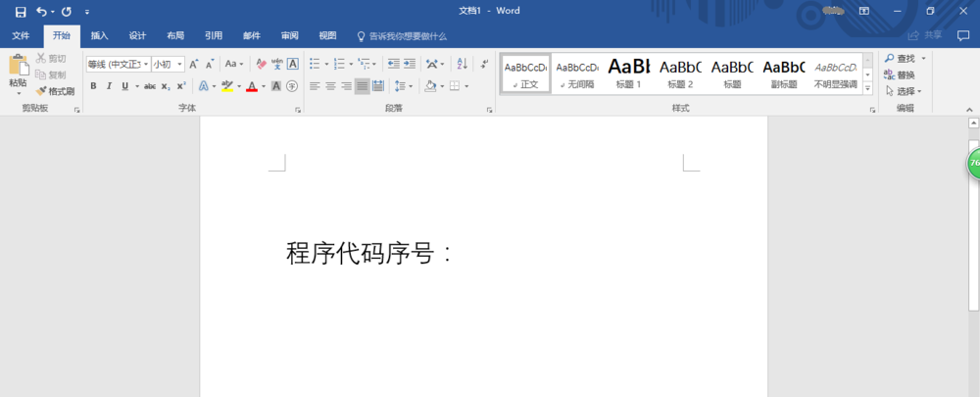Viewport: 980px width, 397px height.
Task: Apply the 副标题 style
Action: pyautogui.click(x=784, y=74)
